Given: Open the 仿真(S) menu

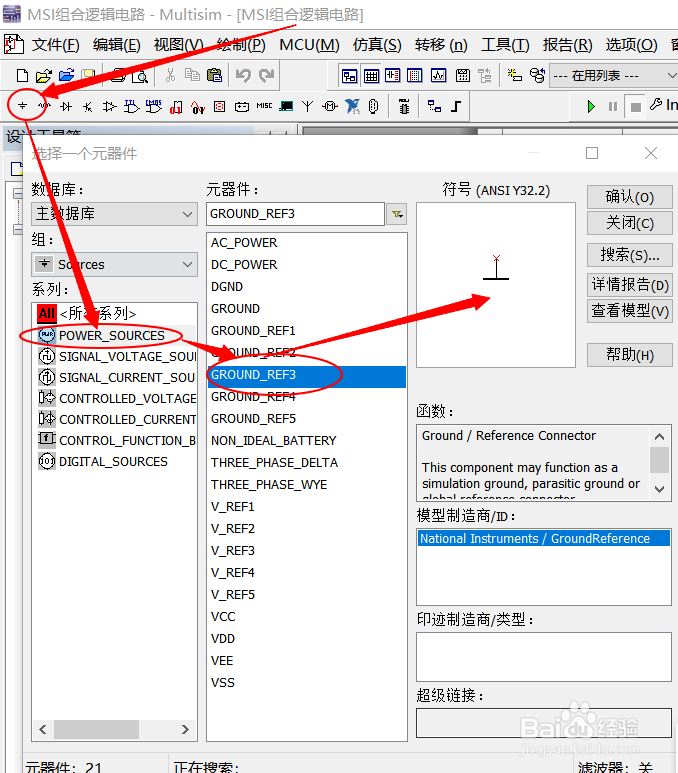Looking at the screenshot, I should point(377,45).
